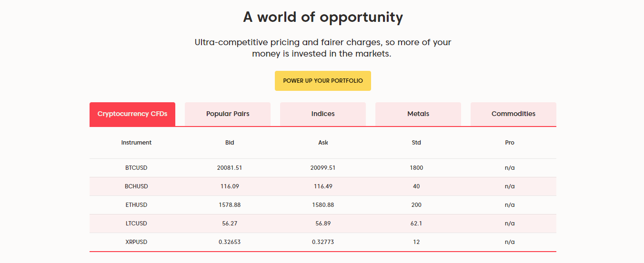Click the A world of opportunity heading
This screenshot has height=263, width=644.
click(323, 17)
